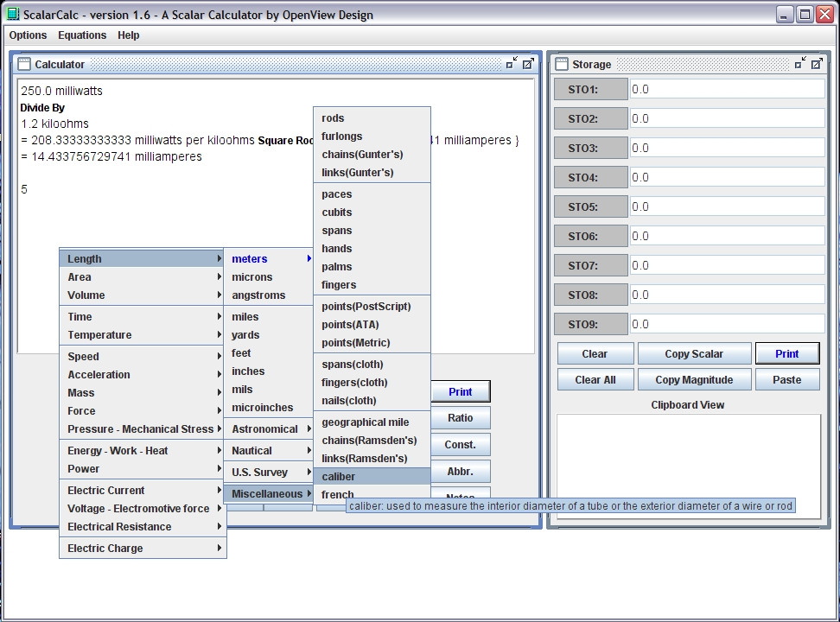This screenshot has width=840, height=622.
Task: Choose miles in the Length submenu
Action: [x=268, y=317]
